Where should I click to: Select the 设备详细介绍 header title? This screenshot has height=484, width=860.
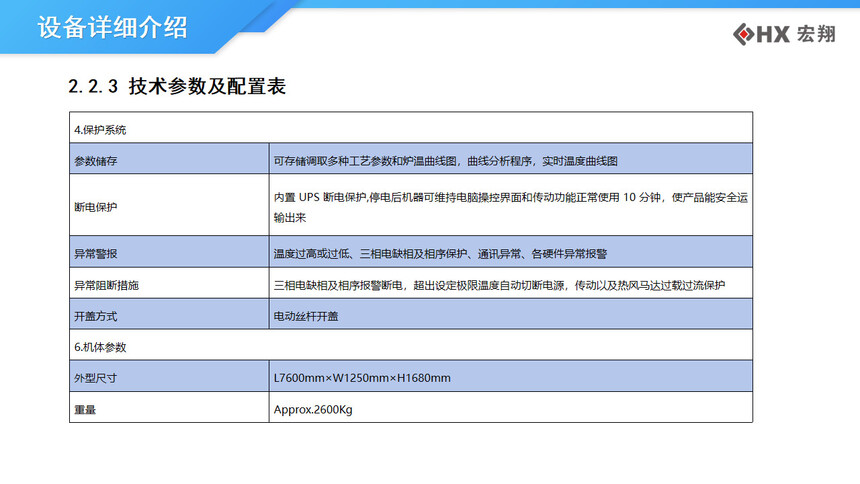[x=113, y=27]
